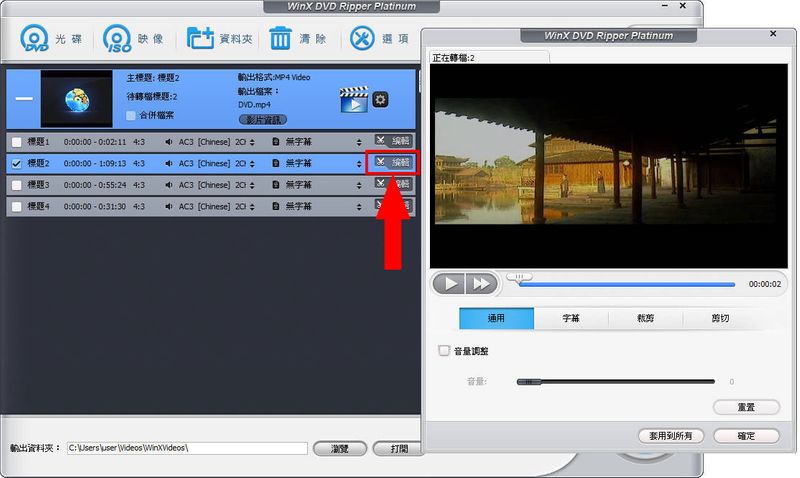The width and height of the screenshot is (800, 478).
Task: Click speaker icon in 標題1 row
Action: tap(168, 142)
